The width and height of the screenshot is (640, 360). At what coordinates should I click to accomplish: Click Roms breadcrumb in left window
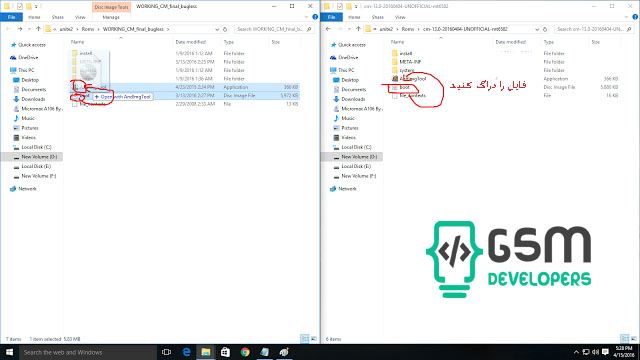tap(88, 29)
